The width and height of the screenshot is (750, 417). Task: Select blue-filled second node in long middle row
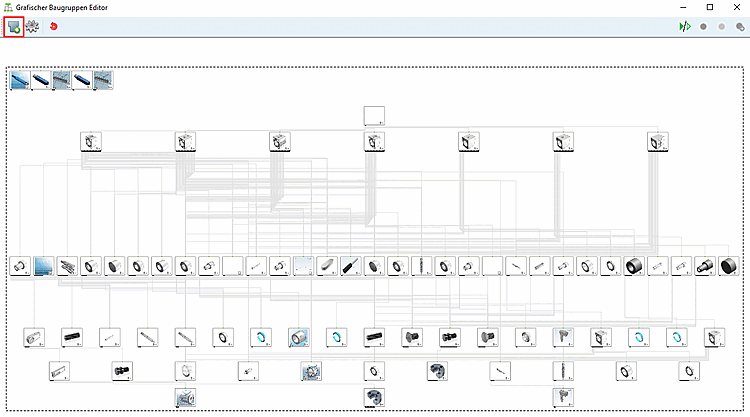[44, 266]
